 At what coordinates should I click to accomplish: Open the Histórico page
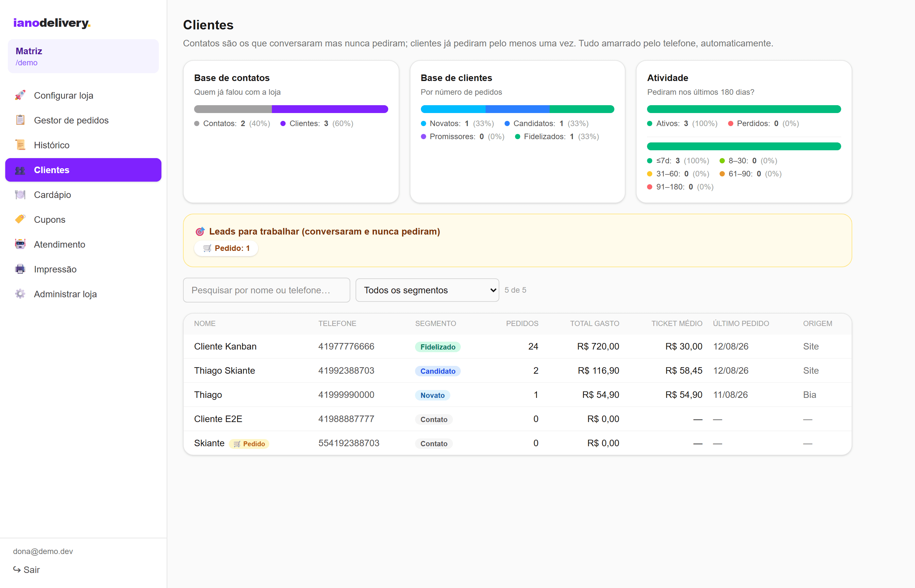(x=83, y=145)
